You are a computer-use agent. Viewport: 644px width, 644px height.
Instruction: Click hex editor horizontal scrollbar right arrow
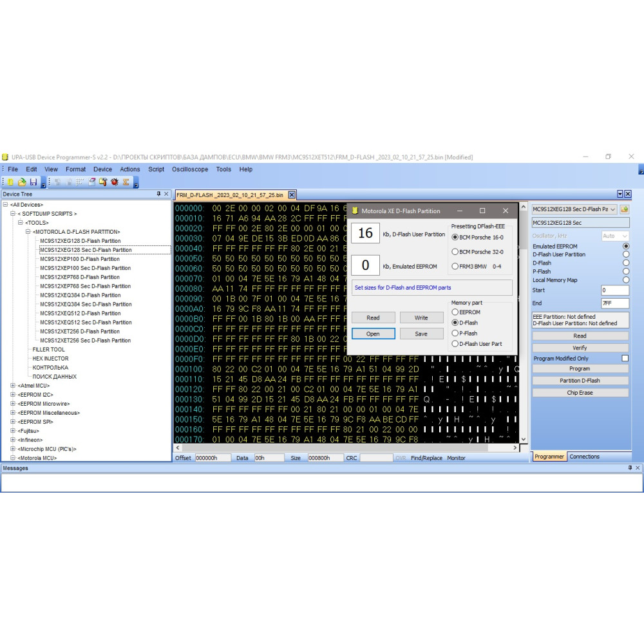pos(515,448)
